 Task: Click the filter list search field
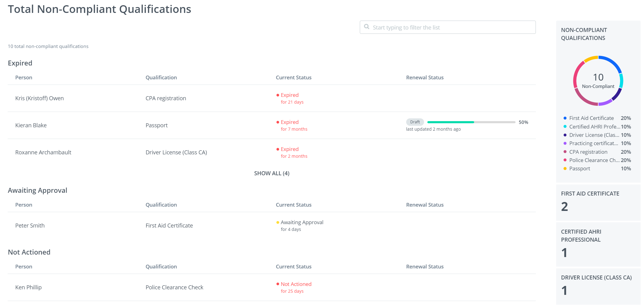point(452,27)
